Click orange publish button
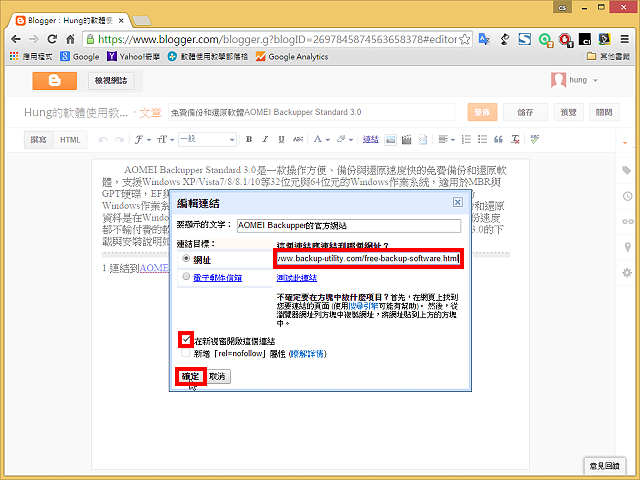The width and height of the screenshot is (641, 481). [482, 112]
